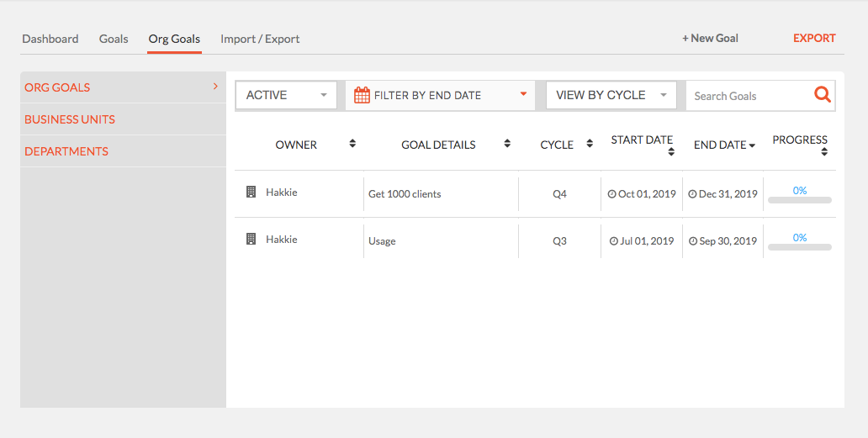Click the Search Goals input field
Viewport: 868px width, 438px height.
[748, 96]
